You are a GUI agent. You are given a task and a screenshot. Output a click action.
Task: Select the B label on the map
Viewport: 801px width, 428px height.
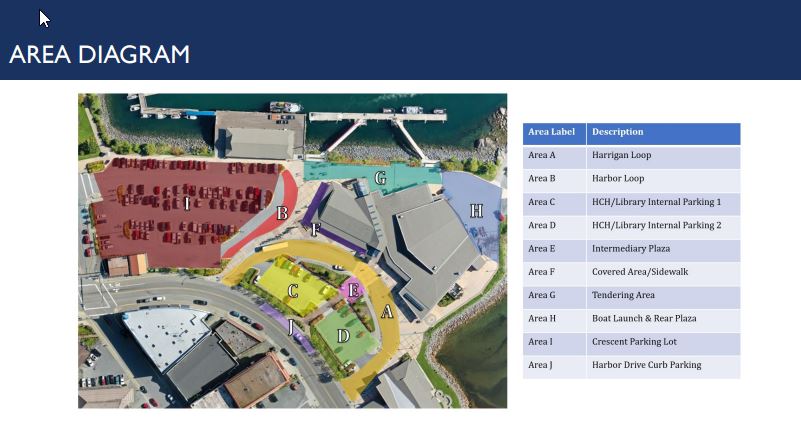click(x=282, y=213)
